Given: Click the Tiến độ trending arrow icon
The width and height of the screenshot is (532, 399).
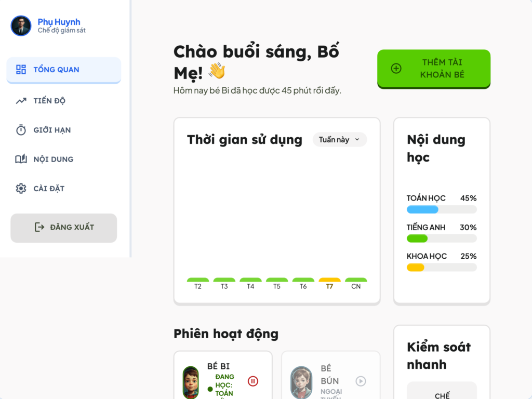Looking at the screenshot, I should point(21,101).
